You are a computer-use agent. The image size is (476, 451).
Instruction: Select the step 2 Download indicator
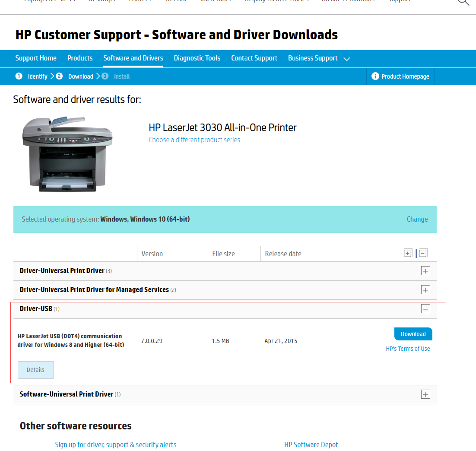click(59, 76)
